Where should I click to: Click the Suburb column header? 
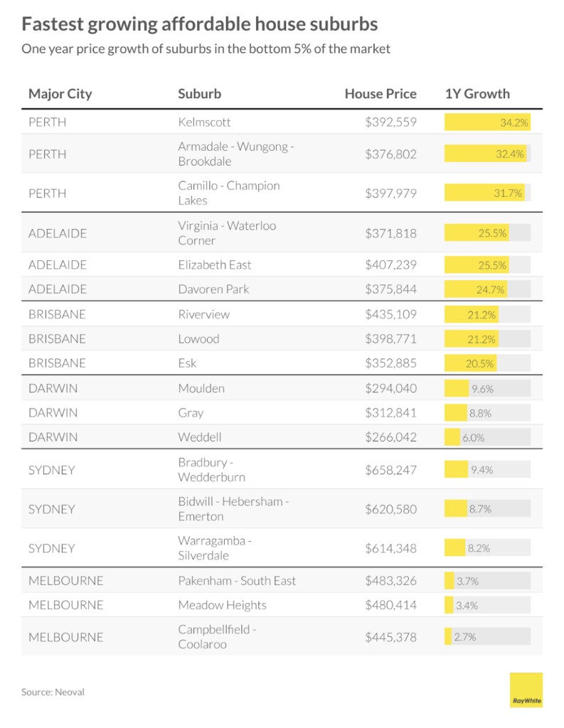199,94
